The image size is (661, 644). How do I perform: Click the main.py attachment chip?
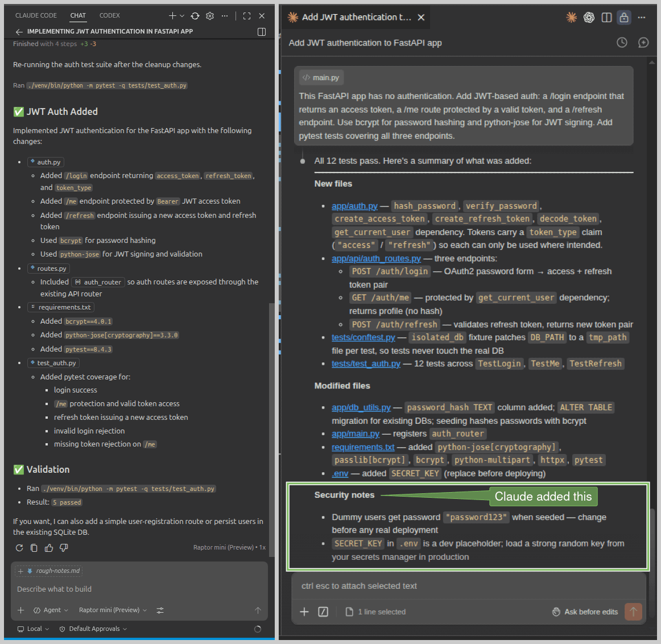click(321, 77)
